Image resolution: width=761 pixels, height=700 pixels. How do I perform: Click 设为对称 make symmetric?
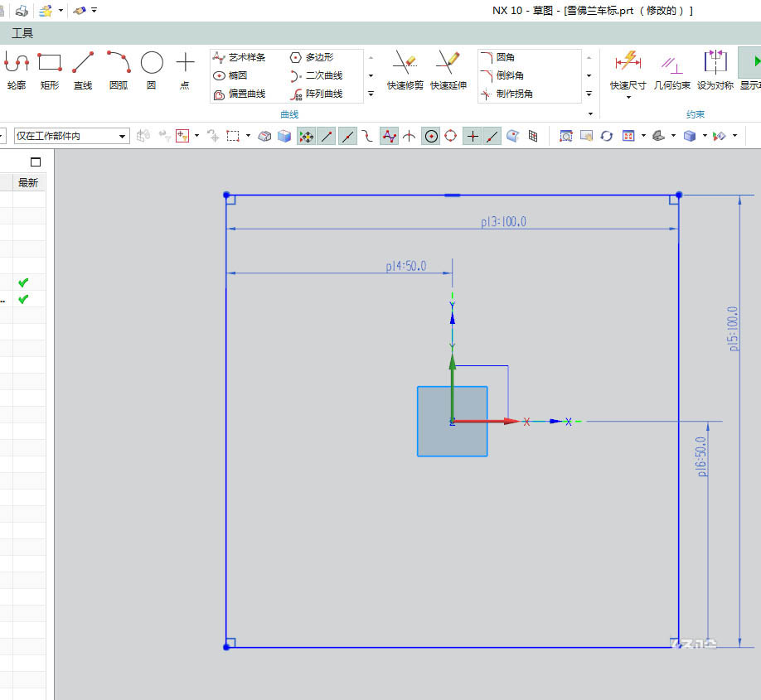(715, 70)
